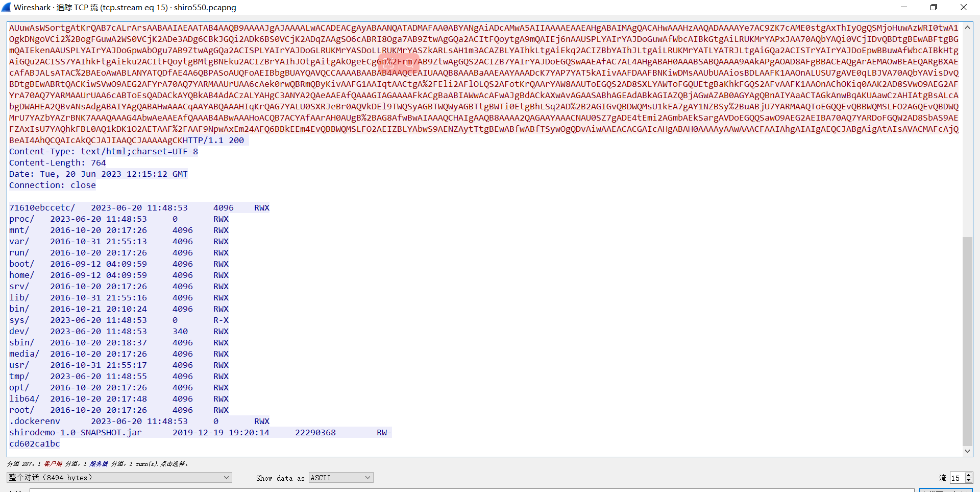Click the Wireshark shark fin title icon
This screenshot has height=492, width=980.
(6, 7)
